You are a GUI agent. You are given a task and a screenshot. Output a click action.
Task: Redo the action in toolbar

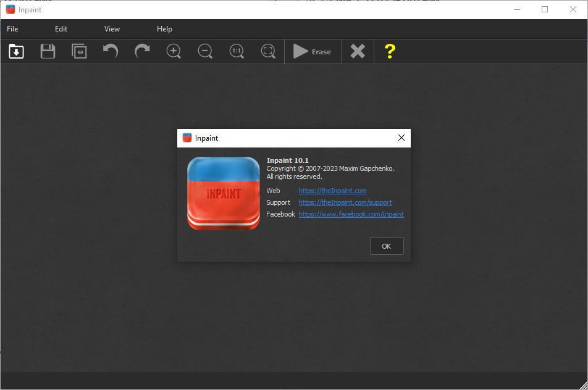pyautogui.click(x=142, y=51)
